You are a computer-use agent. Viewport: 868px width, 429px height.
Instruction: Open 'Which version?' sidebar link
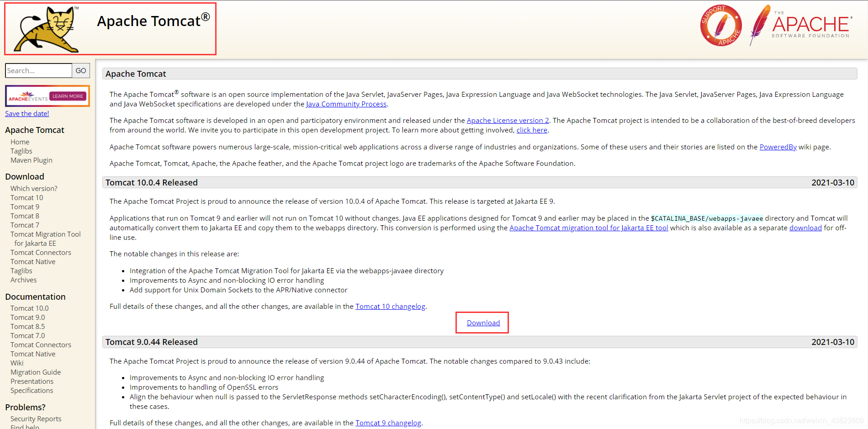pos(34,189)
